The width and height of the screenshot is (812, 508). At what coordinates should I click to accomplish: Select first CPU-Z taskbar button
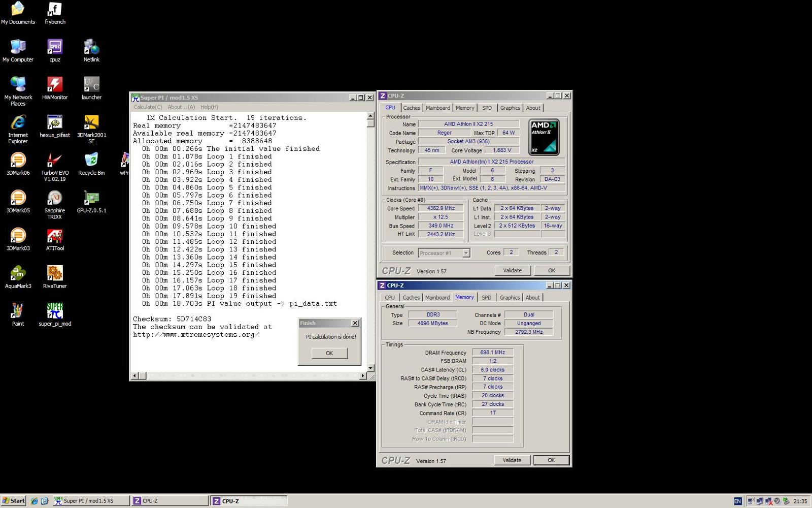(x=170, y=501)
